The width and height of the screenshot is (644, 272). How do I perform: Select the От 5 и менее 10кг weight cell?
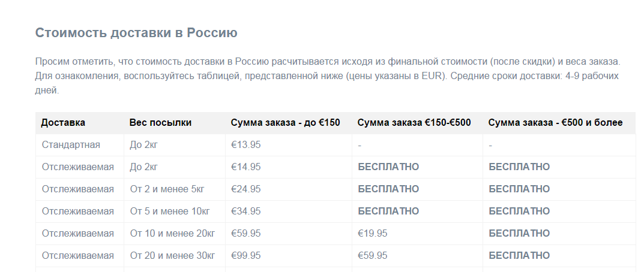[x=170, y=211]
